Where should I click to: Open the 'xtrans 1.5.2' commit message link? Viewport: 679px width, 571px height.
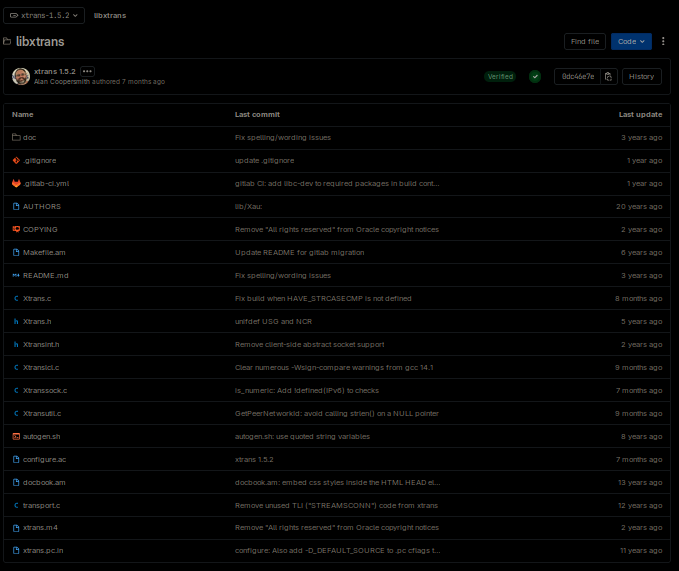(x=56, y=71)
